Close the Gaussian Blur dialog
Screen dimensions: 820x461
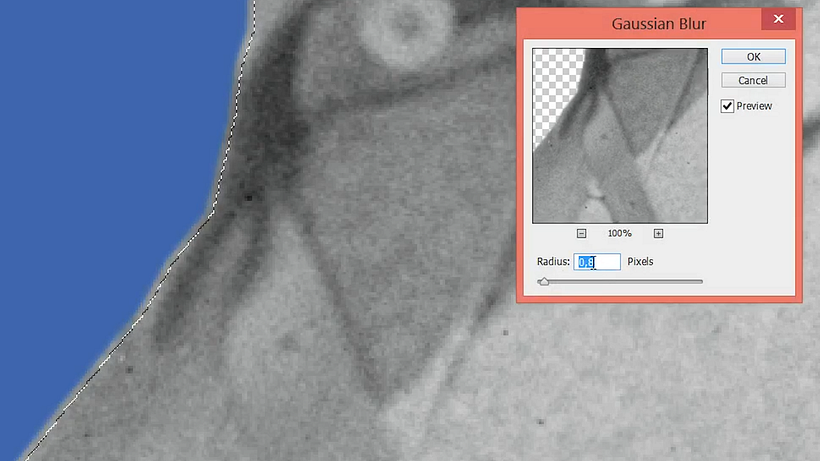(x=778, y=19)
